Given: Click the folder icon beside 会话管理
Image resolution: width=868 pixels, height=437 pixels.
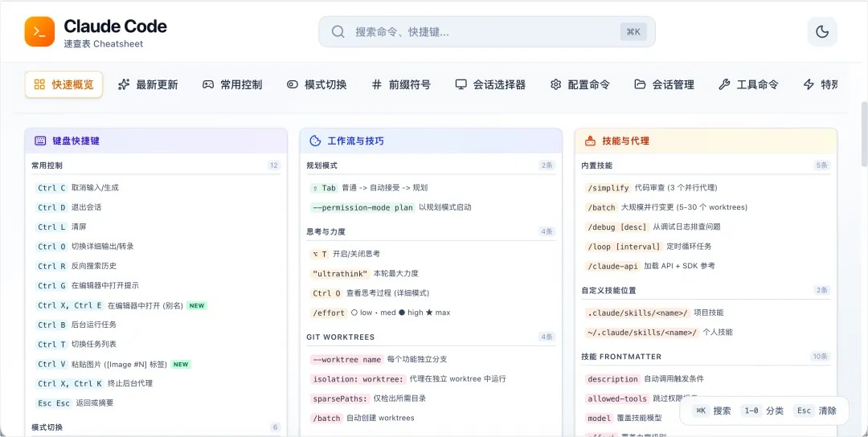Looking at the screenshot, I should (x=640, y=84).
